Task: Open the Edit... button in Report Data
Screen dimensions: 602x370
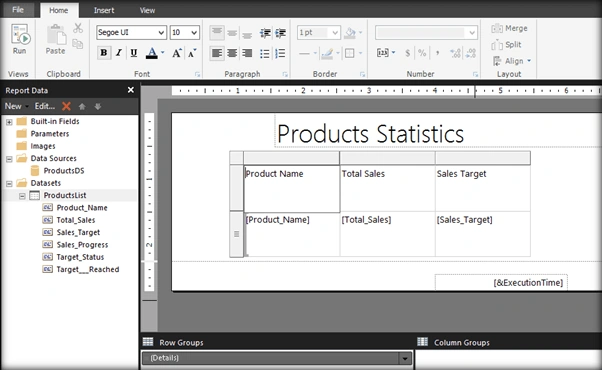Action: point(45,106)
